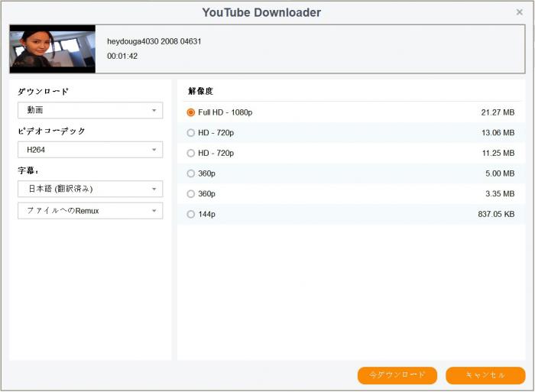Click the 11.25 MB file size

pos(498,153)
